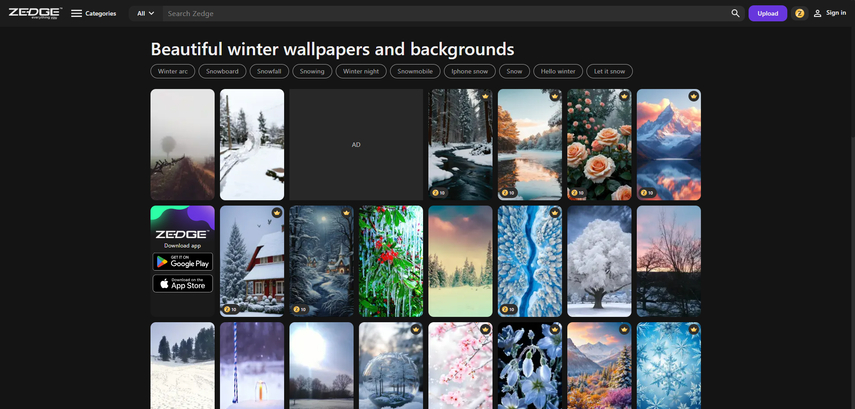Open the snowy forest stream wallpaper
The image size is (855, 409).
460,145
